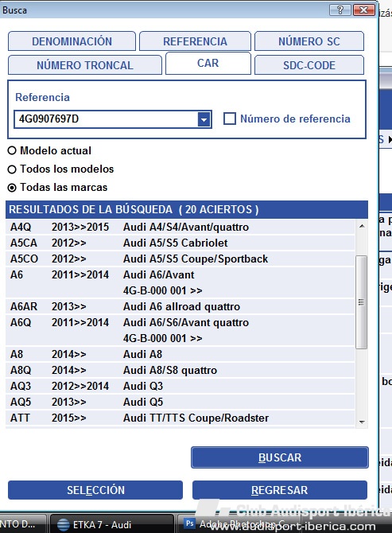Select result row A5CO Audi A5/S5 Coupe/Sportback

[x=180, y=259]
